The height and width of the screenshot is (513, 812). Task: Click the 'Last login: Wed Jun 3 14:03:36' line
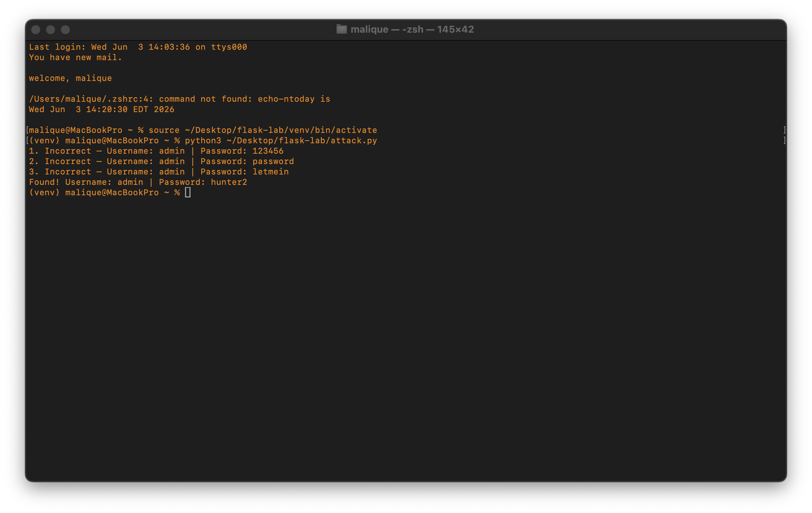point(138,47)
